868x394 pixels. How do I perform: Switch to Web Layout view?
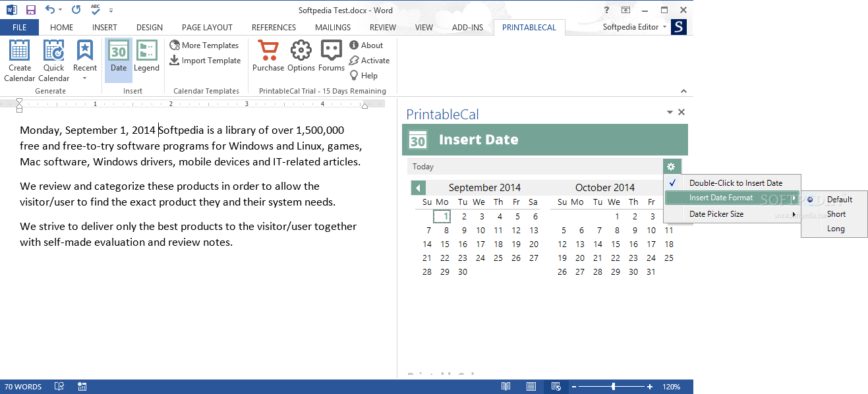coord(556,387)
